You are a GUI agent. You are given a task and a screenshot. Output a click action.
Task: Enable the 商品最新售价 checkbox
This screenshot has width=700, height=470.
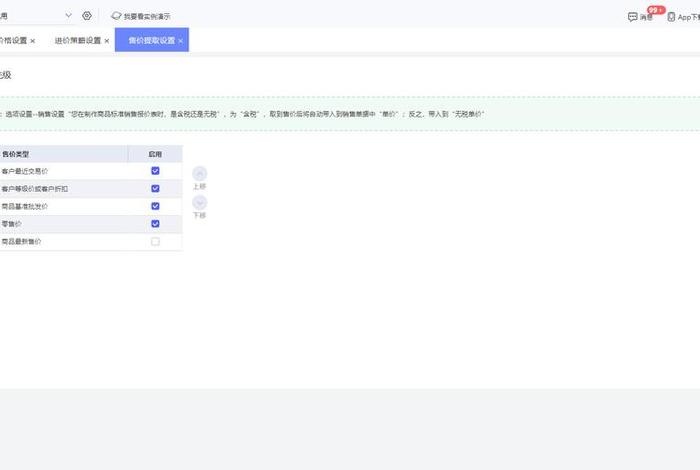click(x=155, y=242)
